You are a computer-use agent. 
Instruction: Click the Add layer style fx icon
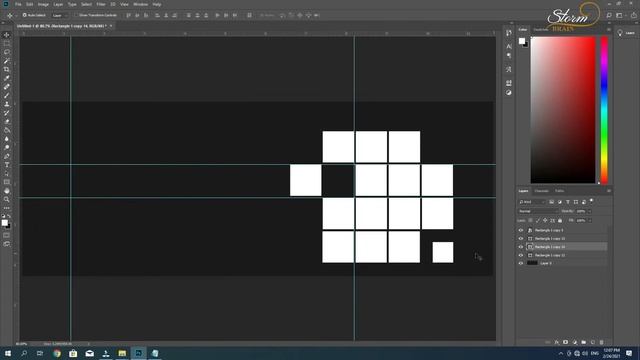point(556,342)
